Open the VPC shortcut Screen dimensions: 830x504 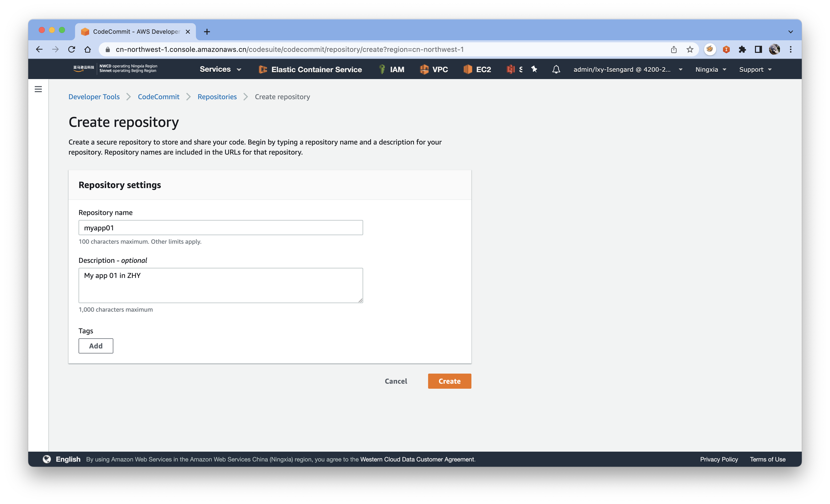(434, 69)
